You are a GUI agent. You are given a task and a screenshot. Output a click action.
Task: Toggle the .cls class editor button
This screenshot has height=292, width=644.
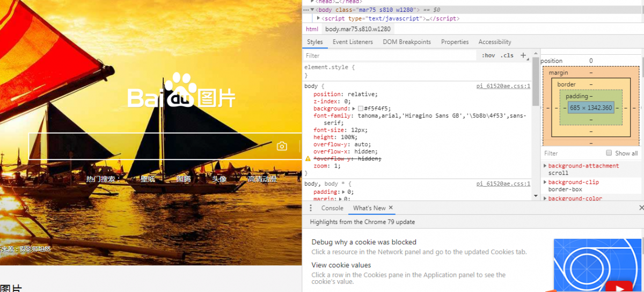coord(507,55)
